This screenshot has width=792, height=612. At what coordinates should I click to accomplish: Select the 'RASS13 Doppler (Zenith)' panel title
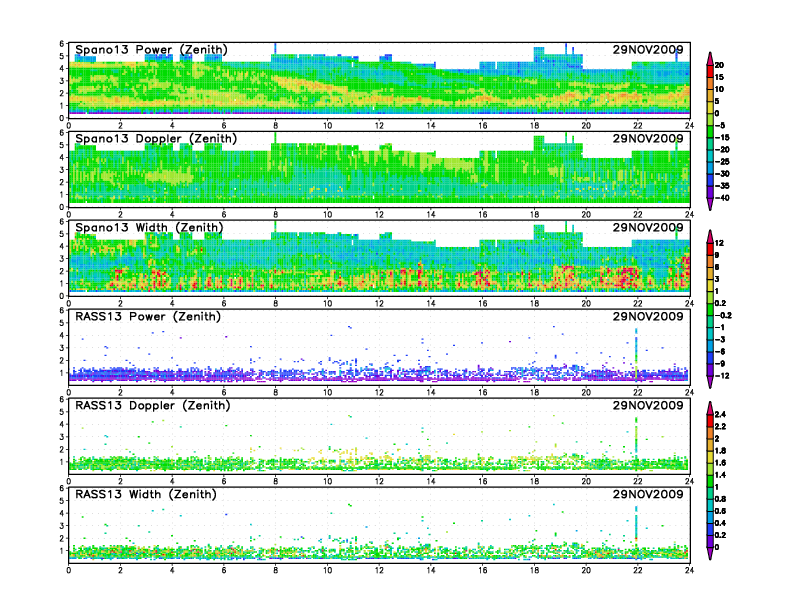tap(153, 405)
